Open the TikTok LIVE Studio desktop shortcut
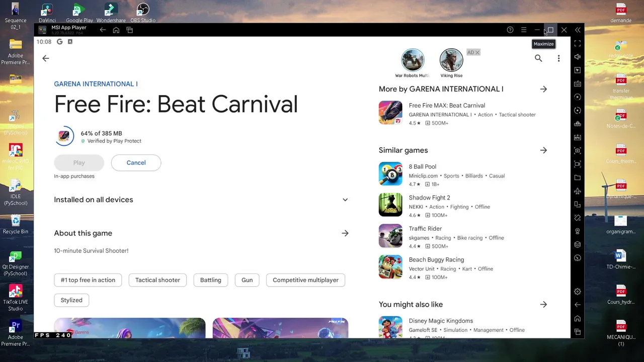The height and width of the screenshot is (362, 644). (x=16, y=298)
